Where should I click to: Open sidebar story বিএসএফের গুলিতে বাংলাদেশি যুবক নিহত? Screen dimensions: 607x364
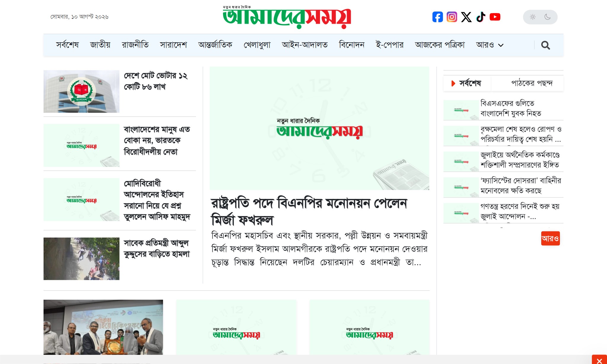point(511,108)
